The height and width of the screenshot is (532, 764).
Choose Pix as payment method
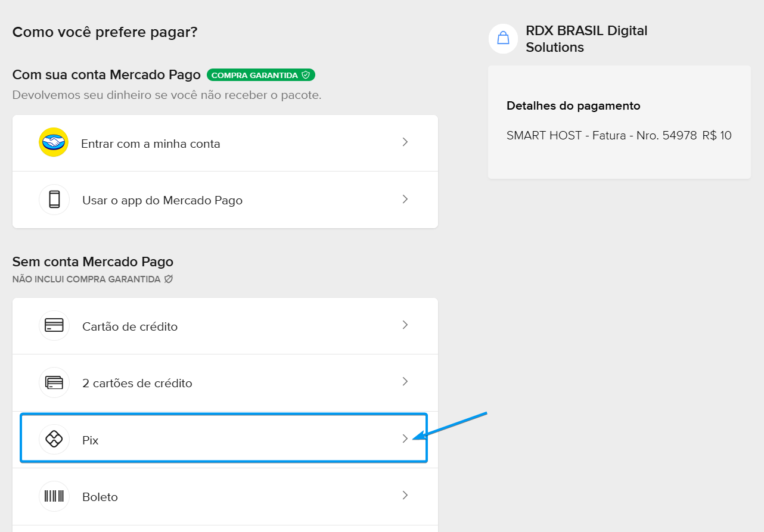[x=225, y=440]
